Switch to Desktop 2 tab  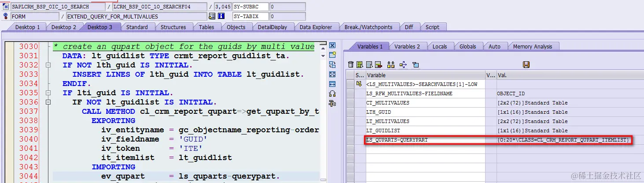63,27
